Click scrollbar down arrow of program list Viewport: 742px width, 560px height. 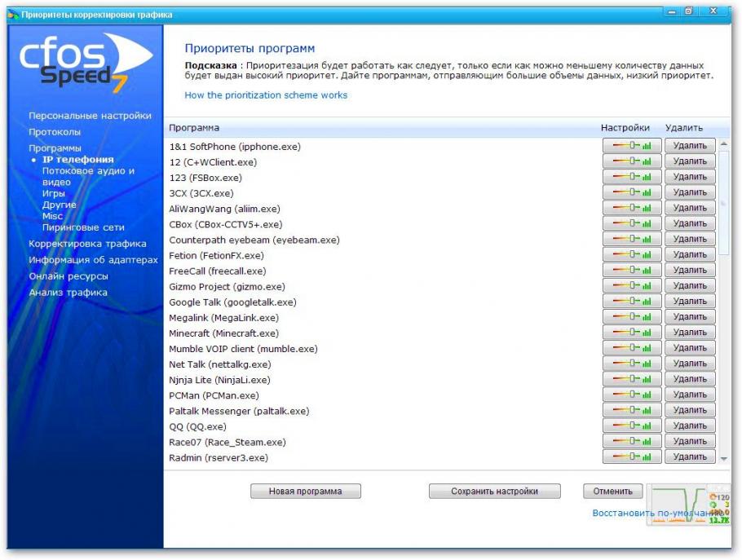click(723, 459)
